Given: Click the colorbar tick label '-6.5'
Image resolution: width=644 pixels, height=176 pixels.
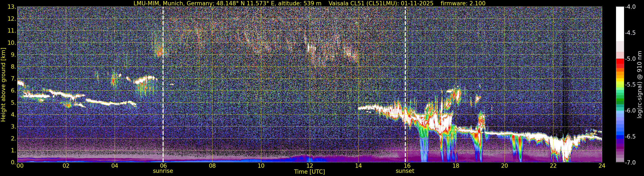Looking at the screenshot, I should (x=630, y=137).
